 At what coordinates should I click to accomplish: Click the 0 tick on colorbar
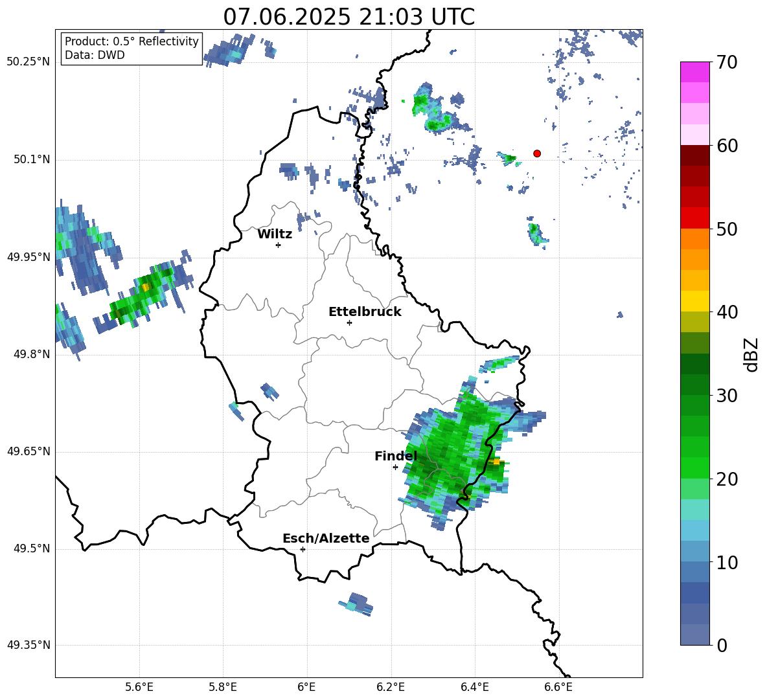[x=722, y=646]
